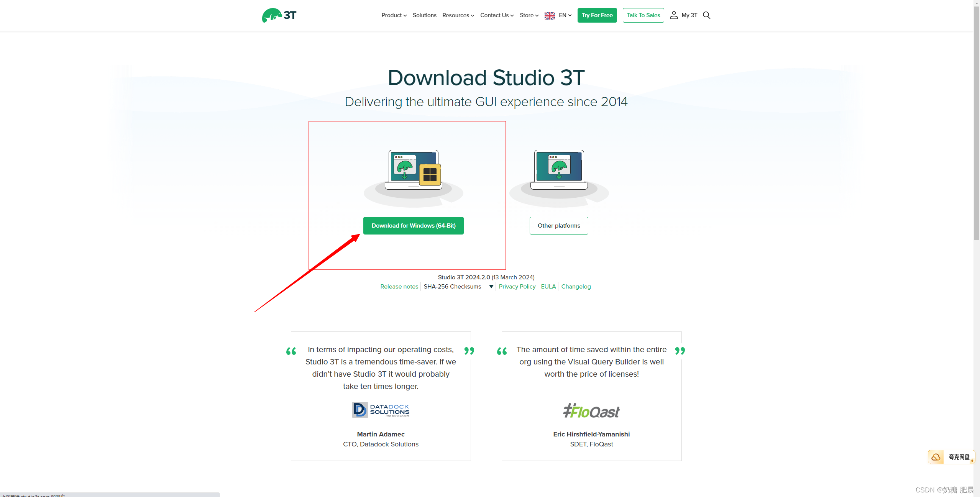Viewport: 980px width, 497px height.
Task: Click the other platforms laptop illustration
Action: 559,170
